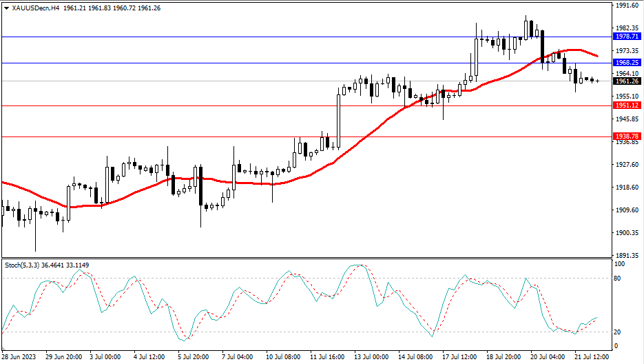Click the current price 1961.26 label
This screenshot has height=364, width=644.
pyautogui.click(x=627, y=81)
